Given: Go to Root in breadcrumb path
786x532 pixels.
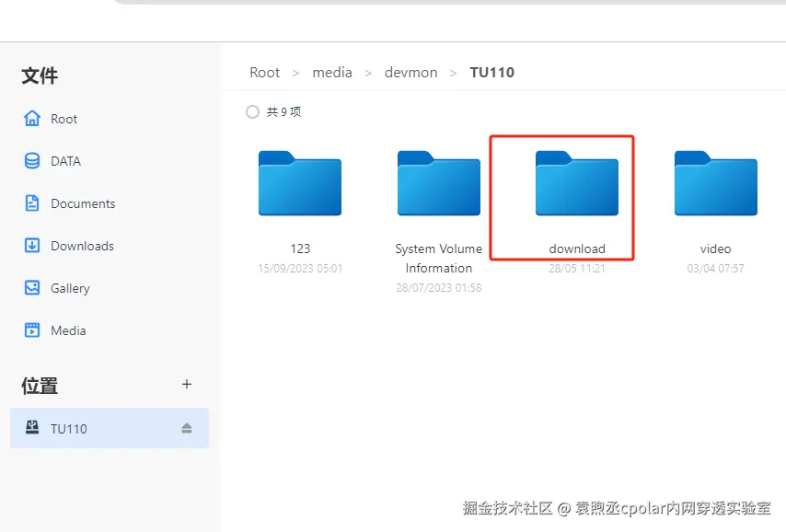Looking at the screenshot, I should click(265, 73).
